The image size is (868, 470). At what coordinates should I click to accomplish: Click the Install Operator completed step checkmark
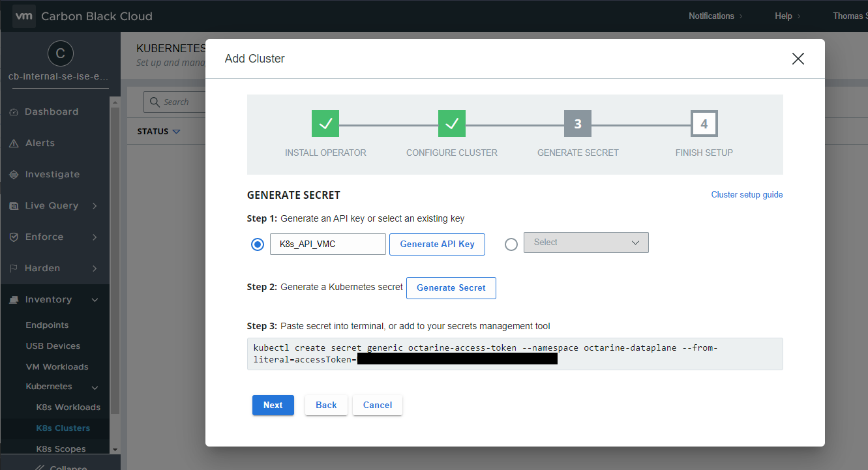(325, 123)
